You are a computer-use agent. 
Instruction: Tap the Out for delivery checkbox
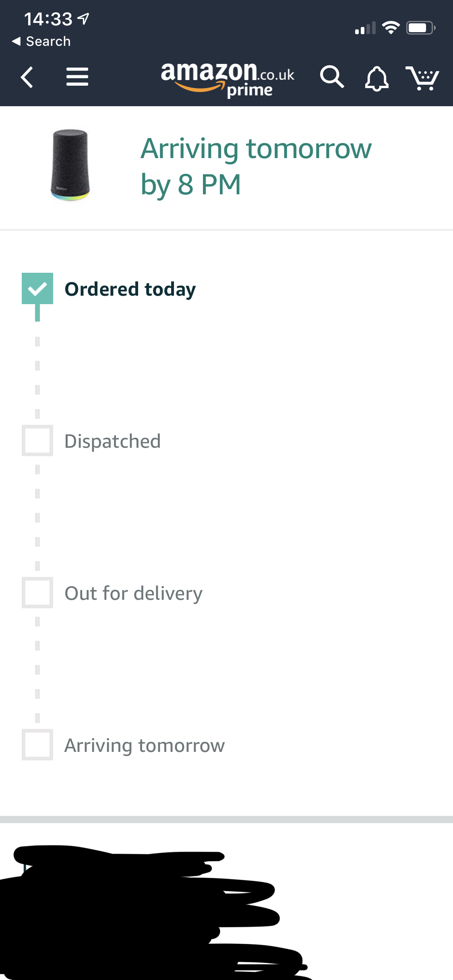click(37, 593)
